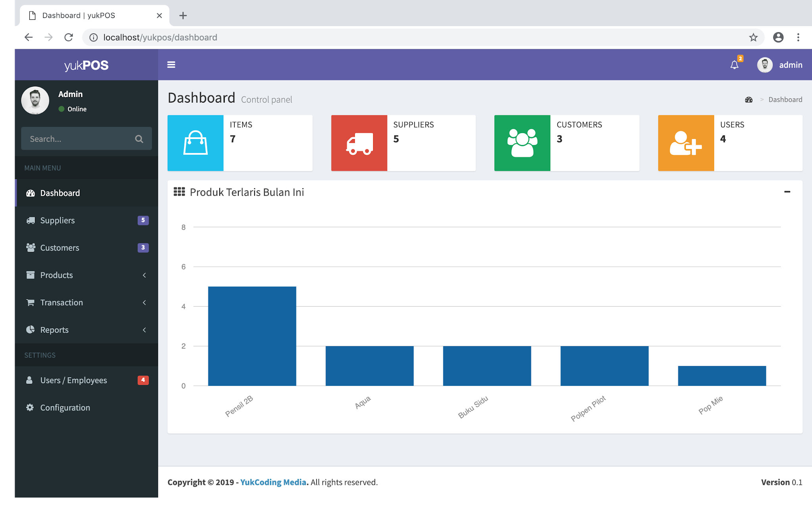
Task: Click the blue Items shopping bag icon
Action: coord(195,143)
